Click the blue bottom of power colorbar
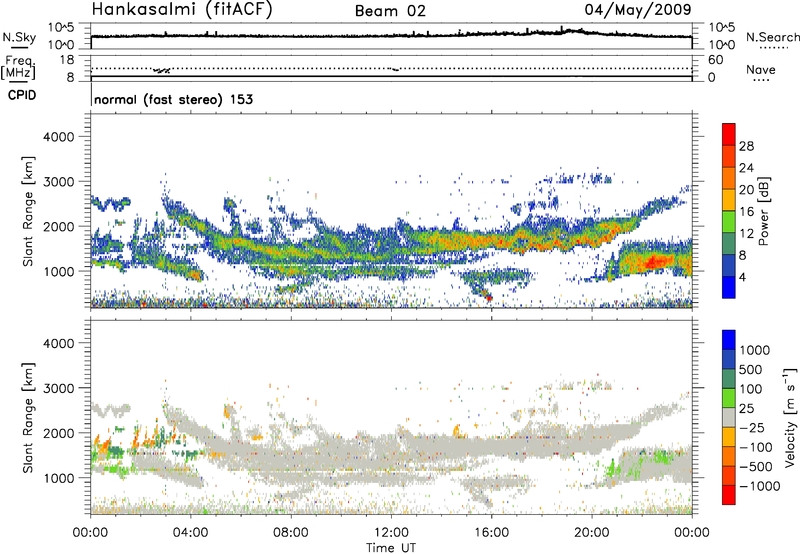The height and width of the screenshot is (554, 800). point(729,287)
